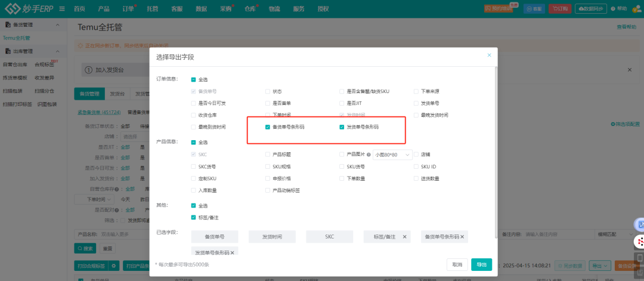This screenshot has width=644, height=281.
Task: Collapse the 出库管理 sidebar section
Action: click(57, 51)
